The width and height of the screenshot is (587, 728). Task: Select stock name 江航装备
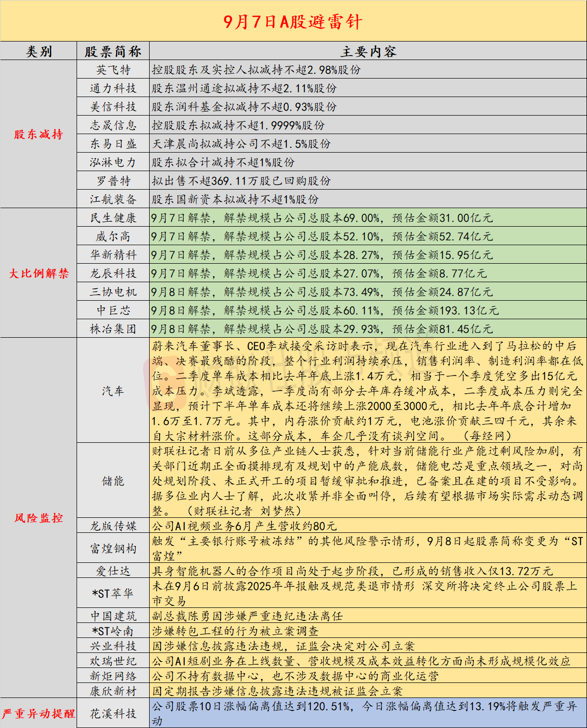pos(113,199)
